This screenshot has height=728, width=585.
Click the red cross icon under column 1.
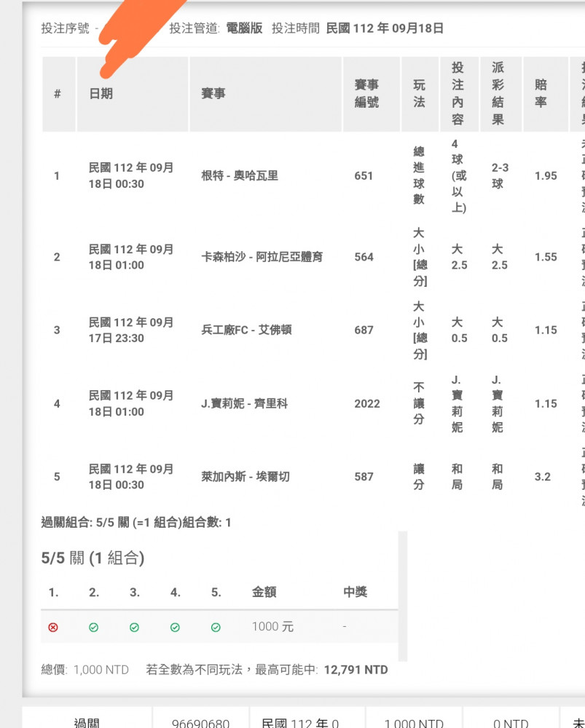53,628
